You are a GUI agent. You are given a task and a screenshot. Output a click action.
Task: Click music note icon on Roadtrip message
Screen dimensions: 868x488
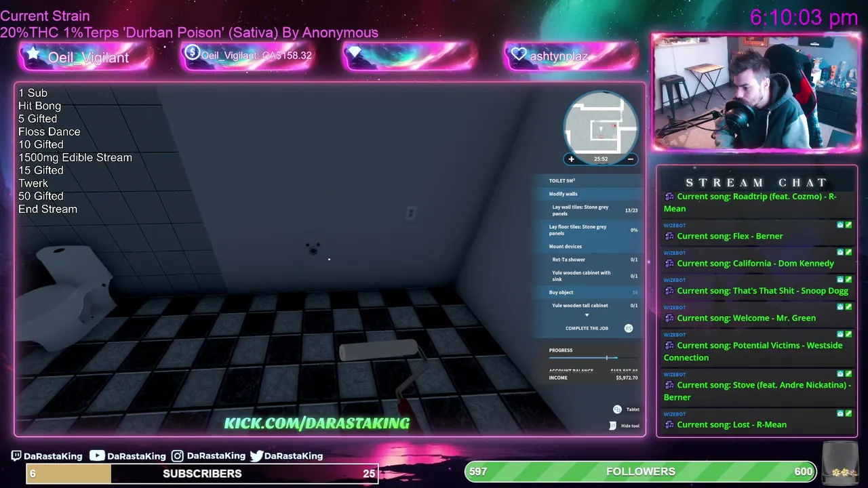669,197
